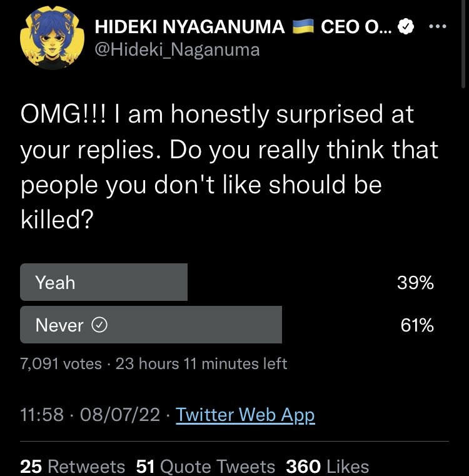View the 51 Quote Tweets list
This screenshot has height=476, width=469.
(x=206, y=467)
